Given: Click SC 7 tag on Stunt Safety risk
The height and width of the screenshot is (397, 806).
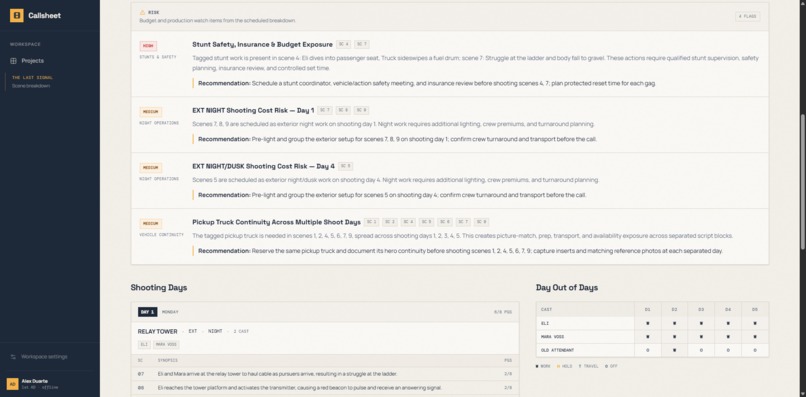Looking at the screenshot, I should point(362,44).
